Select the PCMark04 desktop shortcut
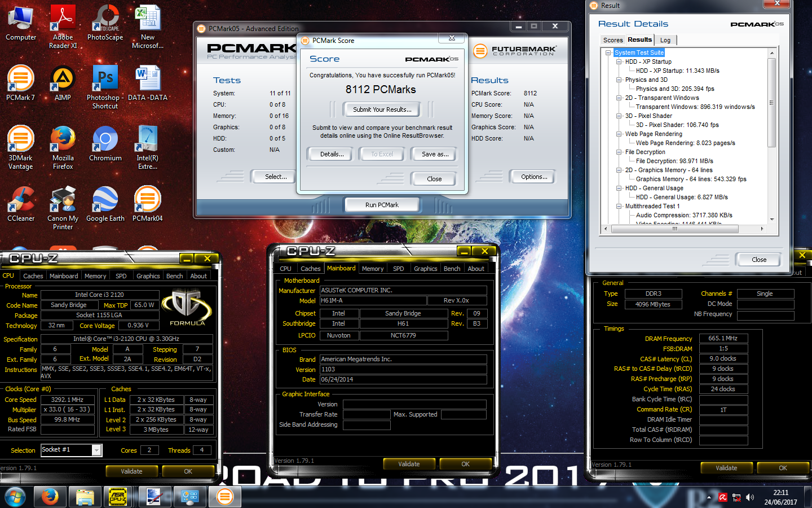 point(148,204)
